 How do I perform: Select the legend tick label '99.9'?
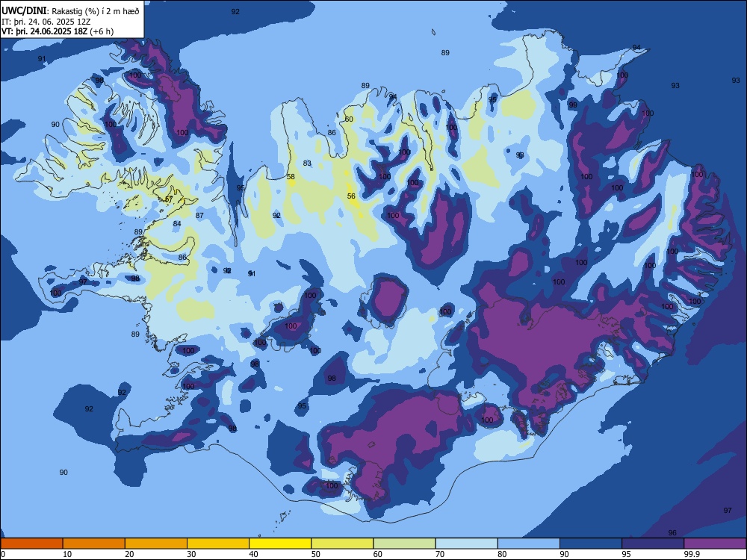point(692,554)
